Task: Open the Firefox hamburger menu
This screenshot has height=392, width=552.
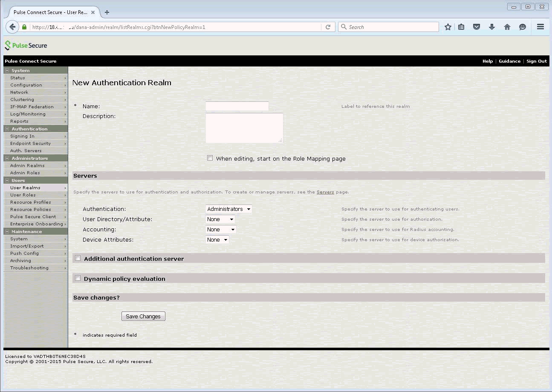Action: point(540,27)
